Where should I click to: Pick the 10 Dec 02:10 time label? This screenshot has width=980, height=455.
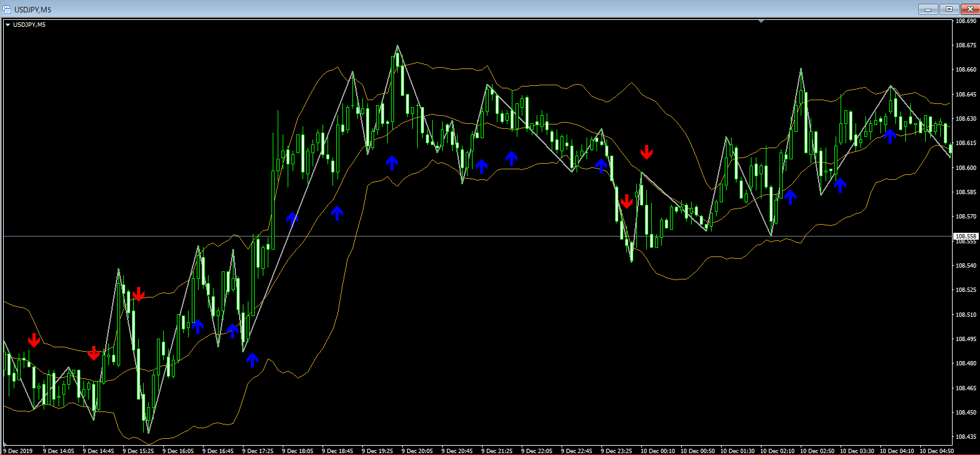[x=777, y=451]
